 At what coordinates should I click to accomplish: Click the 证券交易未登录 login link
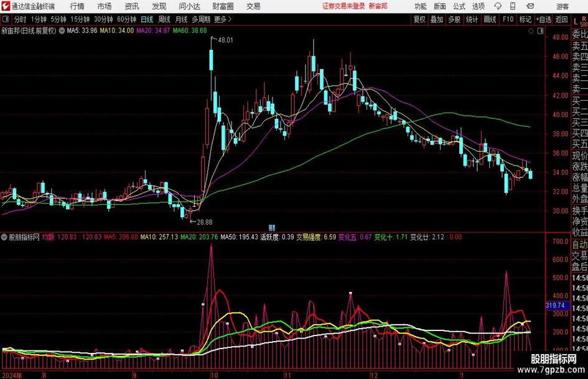coord(343,6)
